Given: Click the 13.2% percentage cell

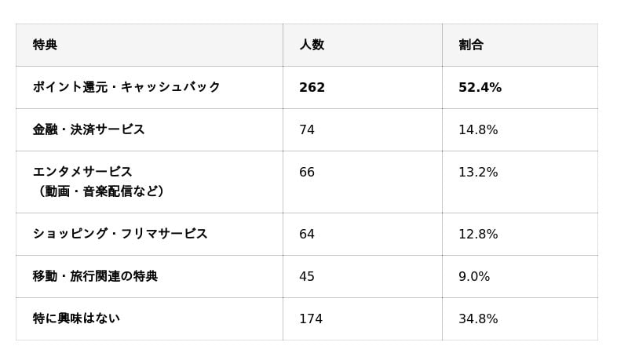Looking at the screenshot, I should pos(478,173).
